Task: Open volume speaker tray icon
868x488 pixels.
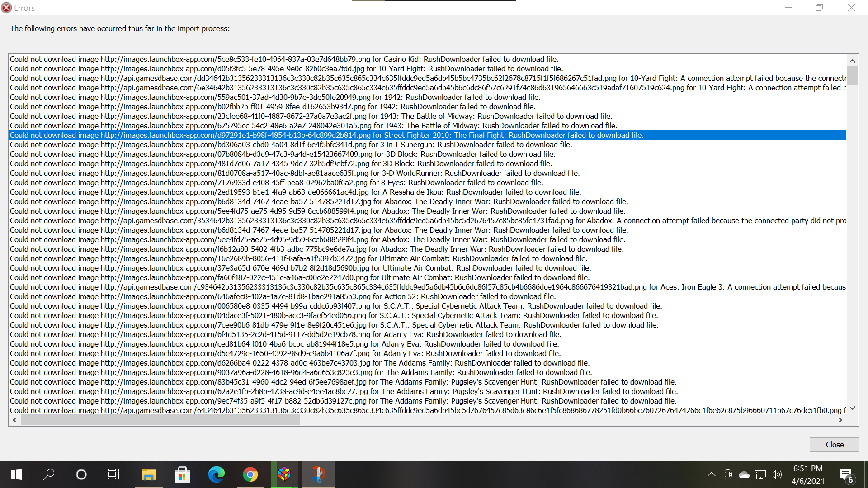Action: click(777, 474)
